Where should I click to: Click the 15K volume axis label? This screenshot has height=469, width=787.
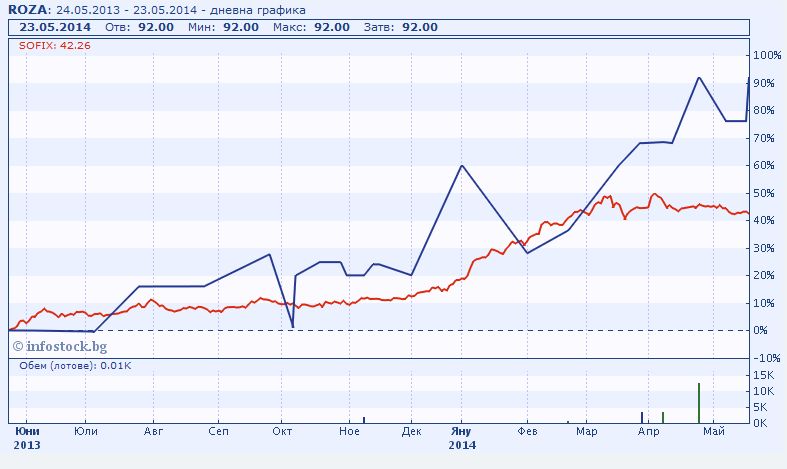coord(764,375)
